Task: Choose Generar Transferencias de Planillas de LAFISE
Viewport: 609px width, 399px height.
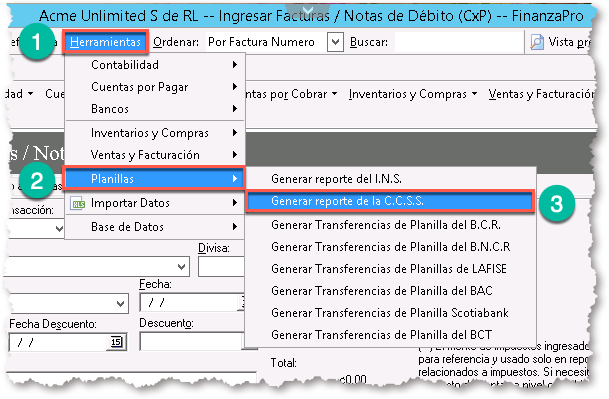Action: click(x=390, y=269)
